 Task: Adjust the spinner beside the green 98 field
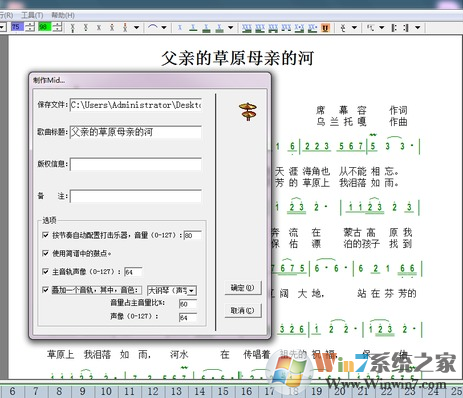click(x=57, y=27)
